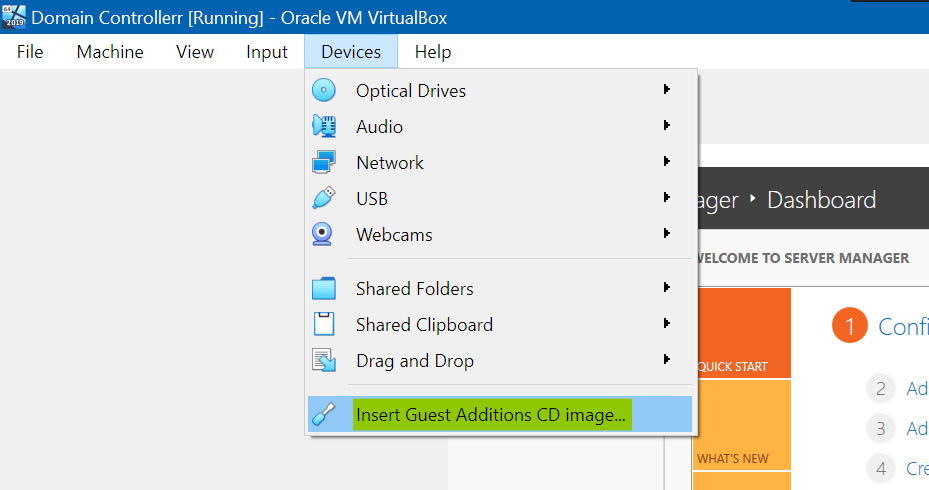Click the Dashboard breadcrumb in Server Manager
The width and height of the screenshot is (929, 490).
(x=821, y=200)
